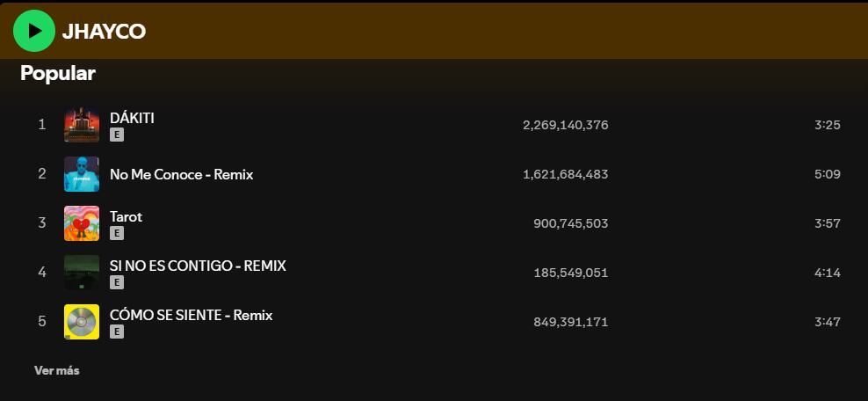Select CÓMO SE SIENTE - Remix title
This screenshot has width=868, height=401.
point(191,315)
